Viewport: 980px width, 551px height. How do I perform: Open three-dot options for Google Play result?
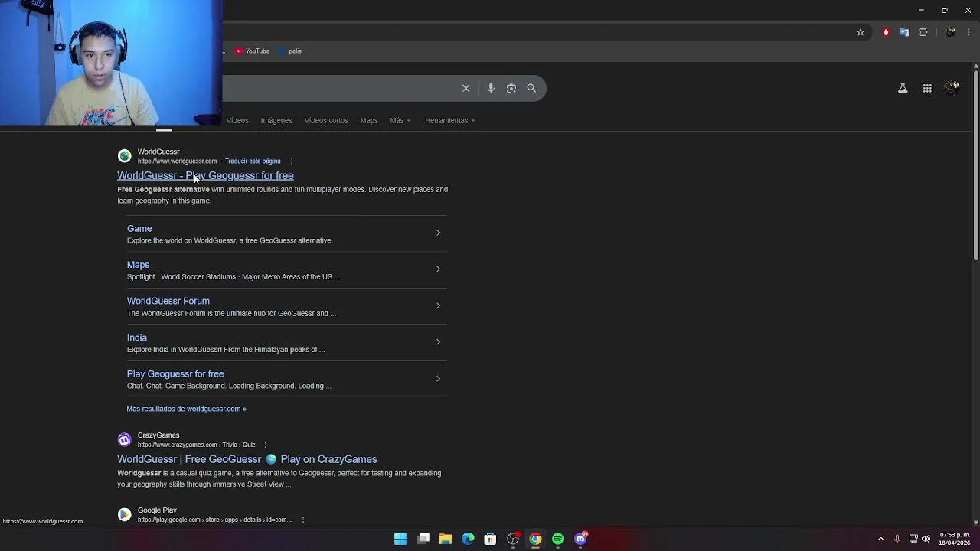pos(303,520)
